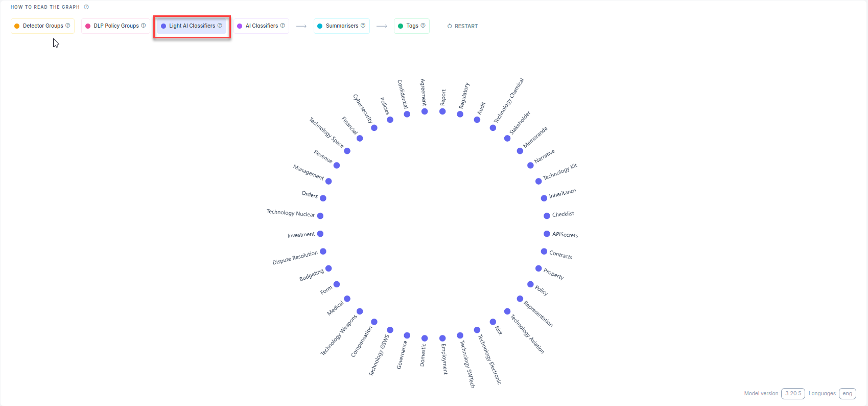Screen dimensions: 868x406
Task: Show help for Summarisers
Action: click(x=363, y=26)
